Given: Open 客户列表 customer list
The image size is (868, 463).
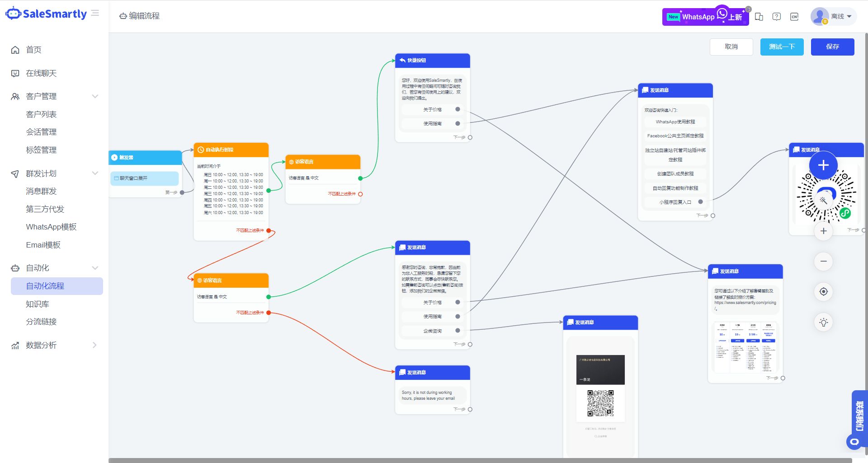Looking at the screenshot, I should [x=41, y=114].
